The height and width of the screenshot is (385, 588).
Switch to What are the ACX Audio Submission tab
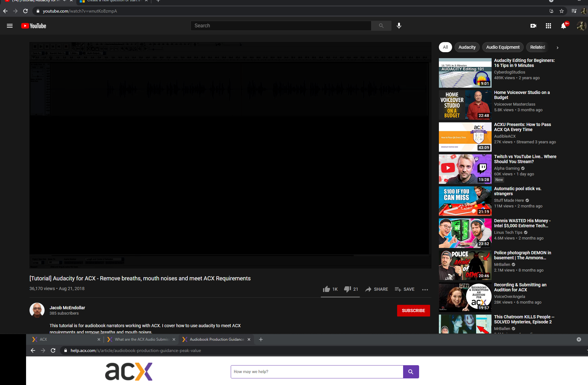pos(141,339)
